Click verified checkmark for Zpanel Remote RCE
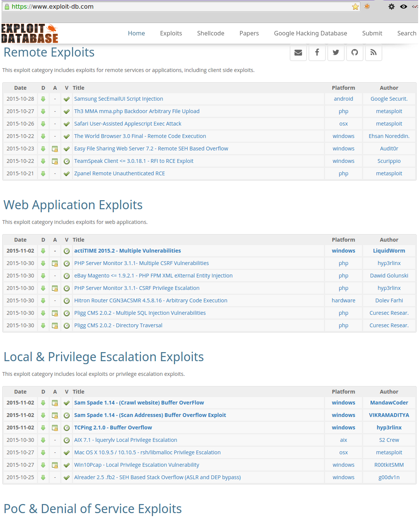The height and width of the screenshot is (518, 420). [67, 173]
